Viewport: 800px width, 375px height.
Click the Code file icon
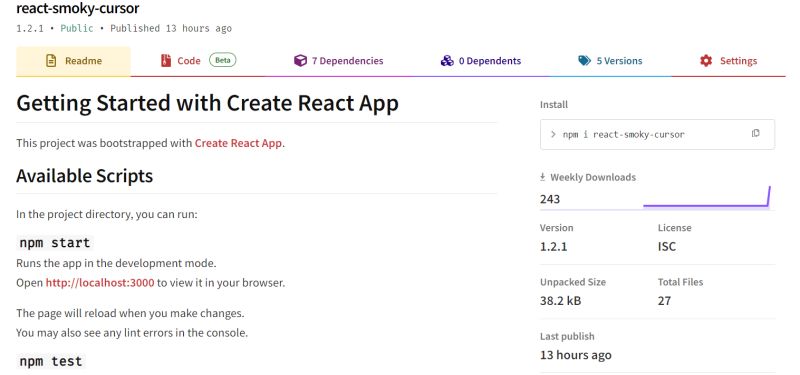coord(166,61)
